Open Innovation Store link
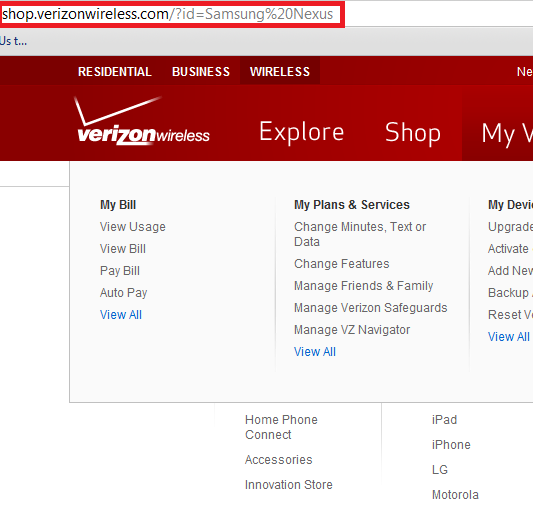 tap(289, 485)
